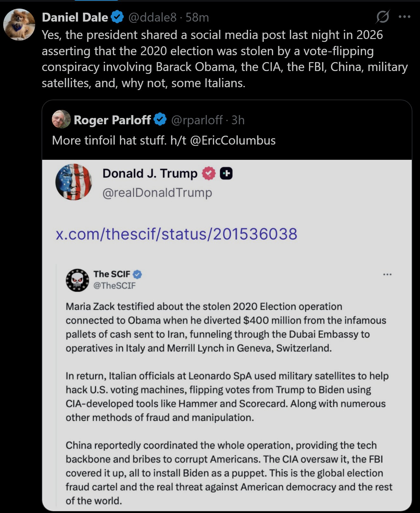The width and height of the screenshot is (420, 513).
Task: Click Daniel Dale's Pomeranian profile picture
Action: click(x=19, y=24)
